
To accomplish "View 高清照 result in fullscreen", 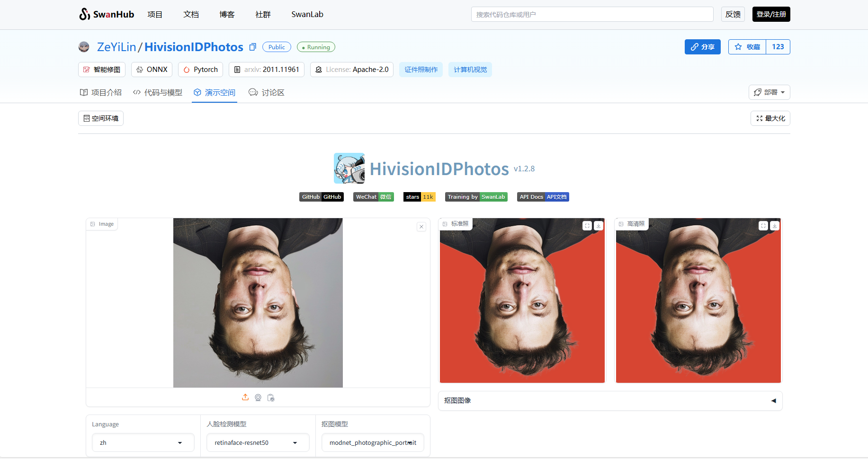I will [x=763, y=226].
